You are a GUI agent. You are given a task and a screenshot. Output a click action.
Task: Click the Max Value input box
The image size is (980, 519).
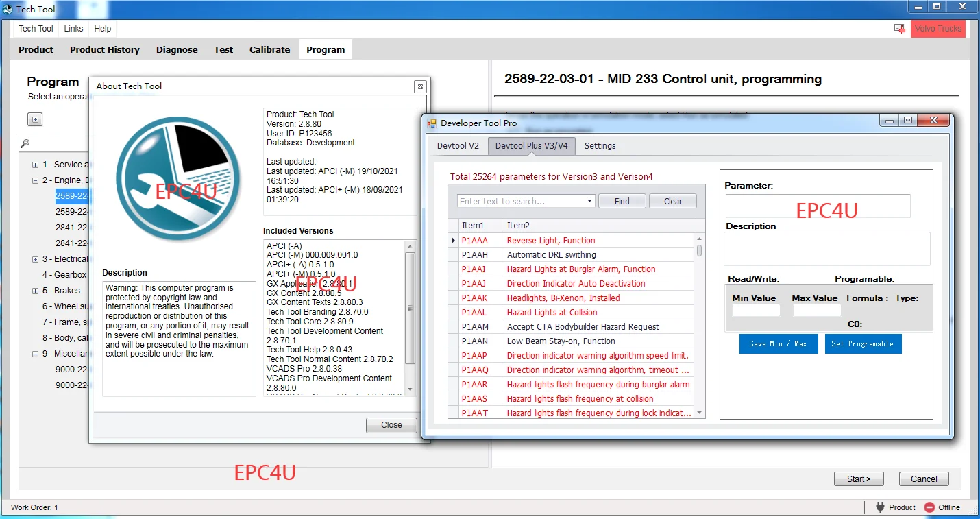click(x=817, y=311)
